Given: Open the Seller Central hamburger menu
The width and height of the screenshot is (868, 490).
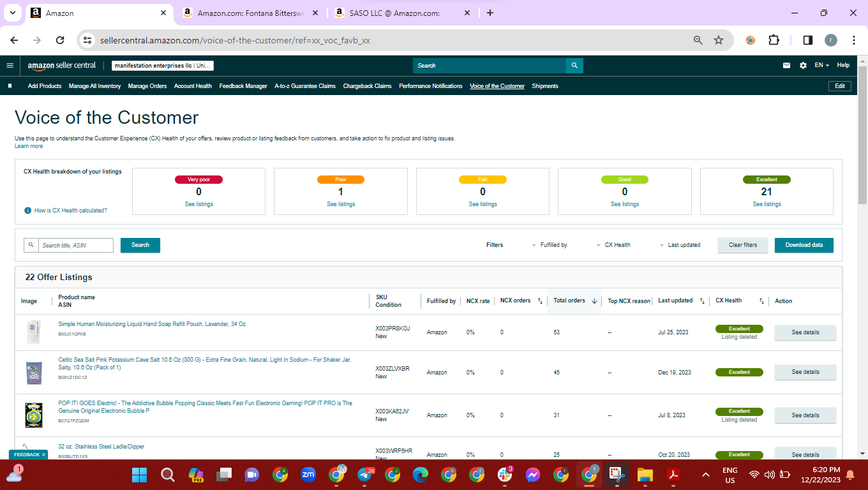Looking at the screenshot, I should (x=10, y=65).
